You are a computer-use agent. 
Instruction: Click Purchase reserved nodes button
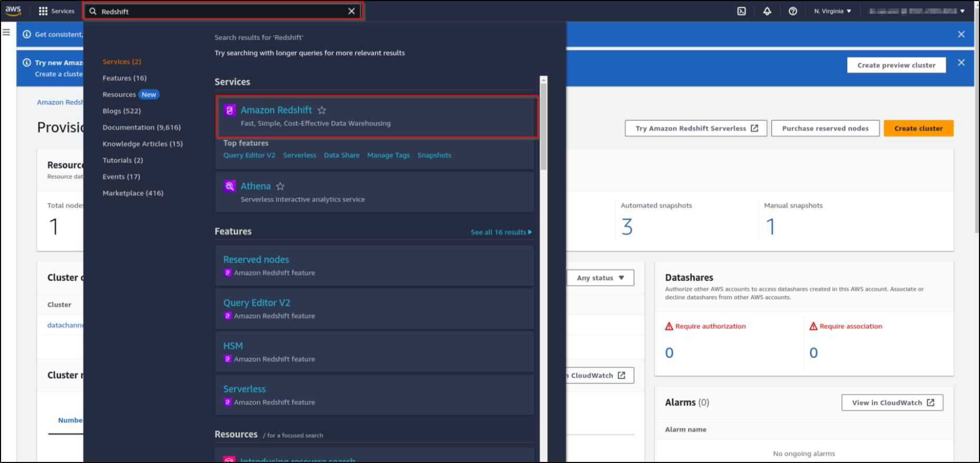[825, 128]
